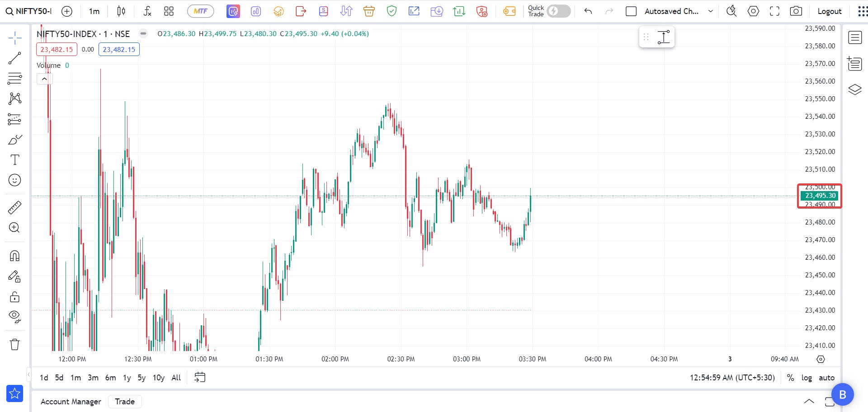Open the indicators fx menu
This screenshot has height=412, width=868.
click(x=147, y=11)
